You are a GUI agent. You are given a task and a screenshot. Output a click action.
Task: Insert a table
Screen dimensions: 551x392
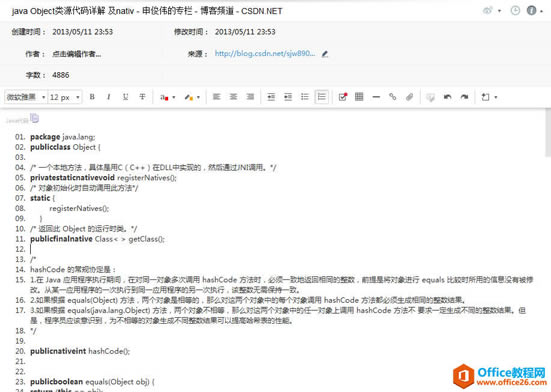coord(359,97)
